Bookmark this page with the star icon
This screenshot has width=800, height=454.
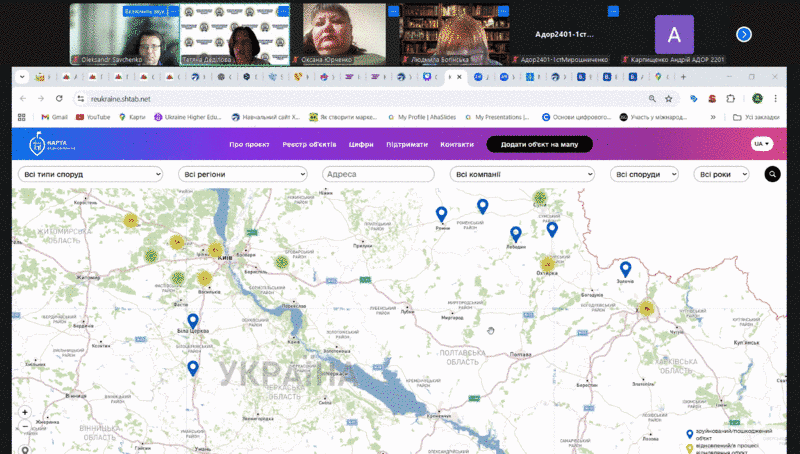tap(668, 99)
